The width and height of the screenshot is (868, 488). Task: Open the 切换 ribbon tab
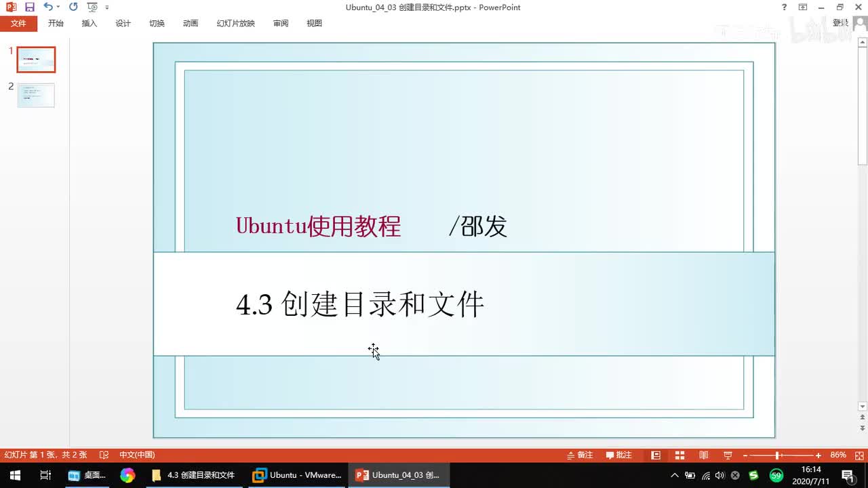point(157,23)
